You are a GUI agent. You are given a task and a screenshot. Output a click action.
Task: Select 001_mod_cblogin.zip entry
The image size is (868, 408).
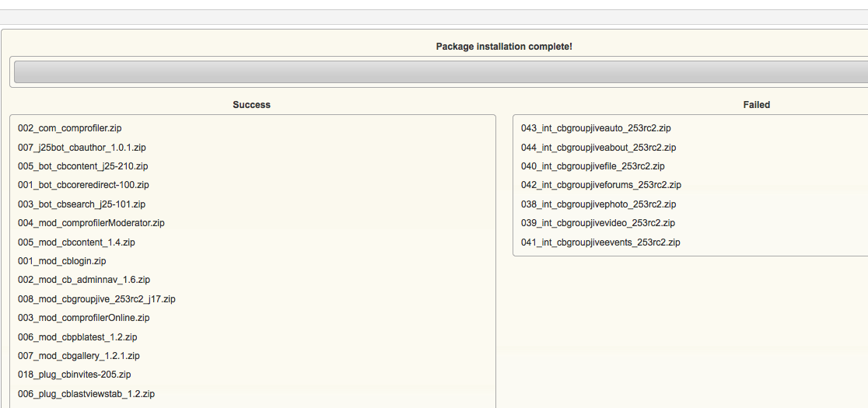[62, 261]
